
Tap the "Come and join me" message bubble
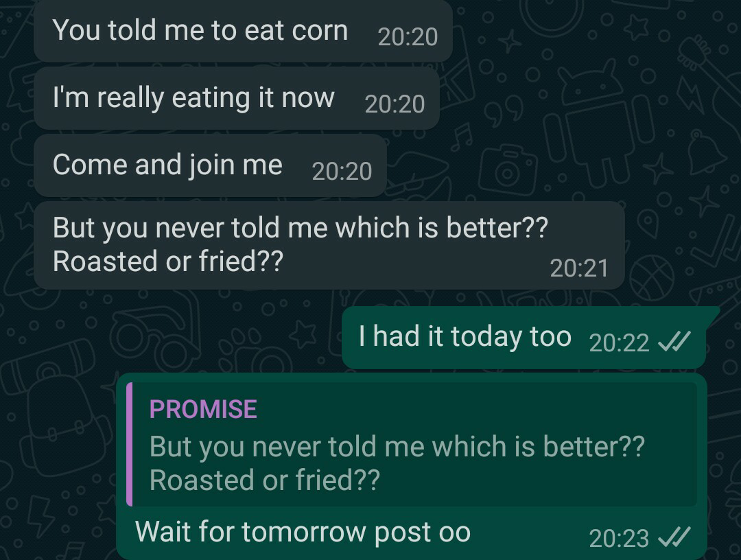click(x=167, y=165)
